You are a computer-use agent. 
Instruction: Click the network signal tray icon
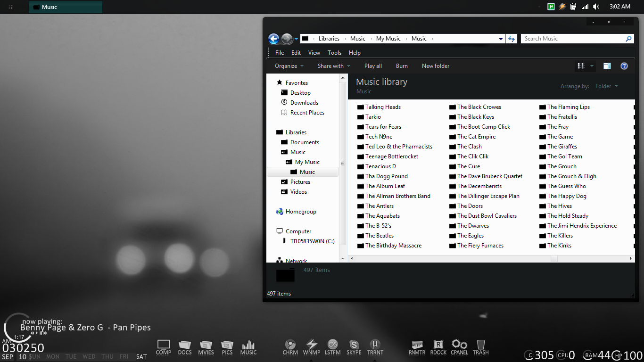(585, 7)
